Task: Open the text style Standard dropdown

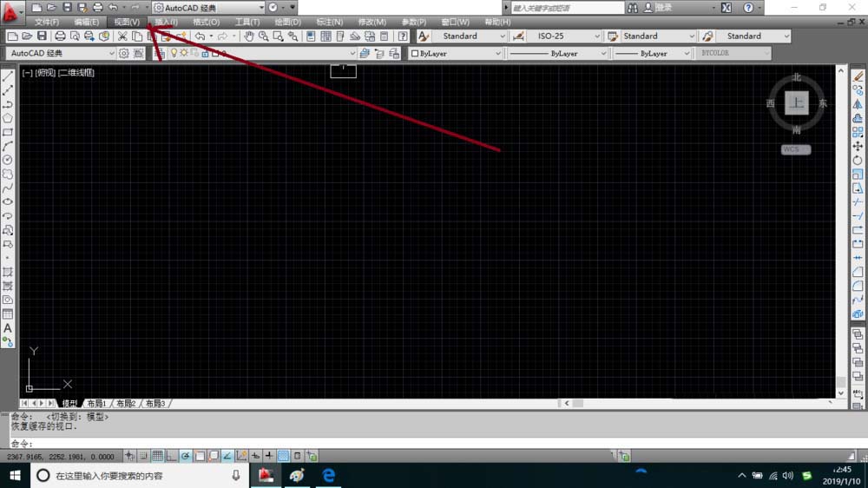Action: pos(470,36)
